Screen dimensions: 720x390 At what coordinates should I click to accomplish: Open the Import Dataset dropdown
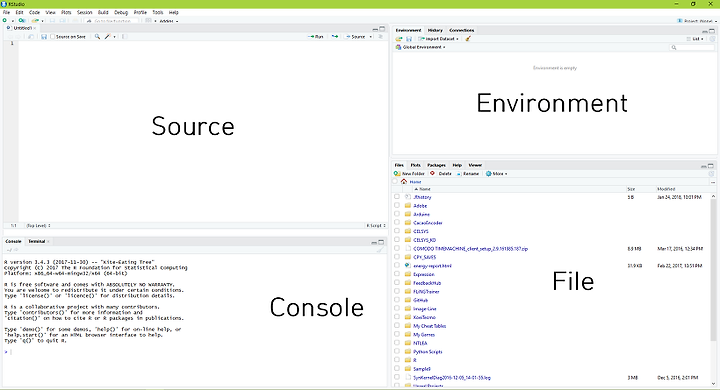click(439, 39)
